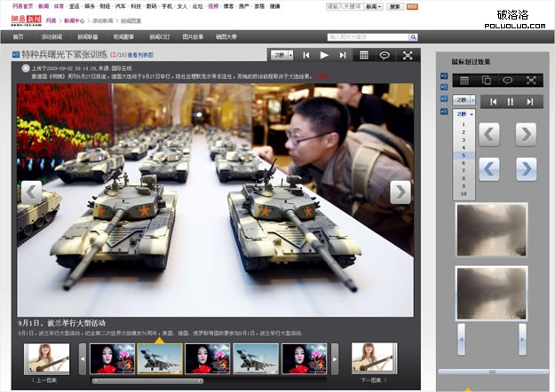
Task: Open grid thumbnail view in top toolbar
Action: [x=363, y=55]
